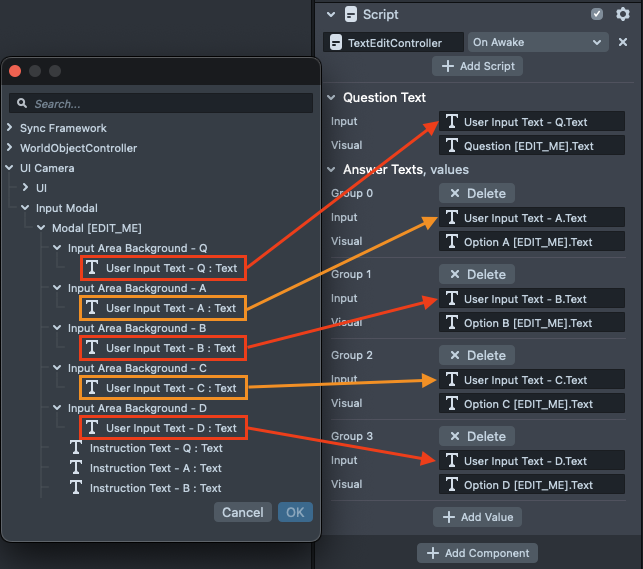Select Instruction Text - A : Text label
This screenshot has width=643, height=569.
(156, 468)
